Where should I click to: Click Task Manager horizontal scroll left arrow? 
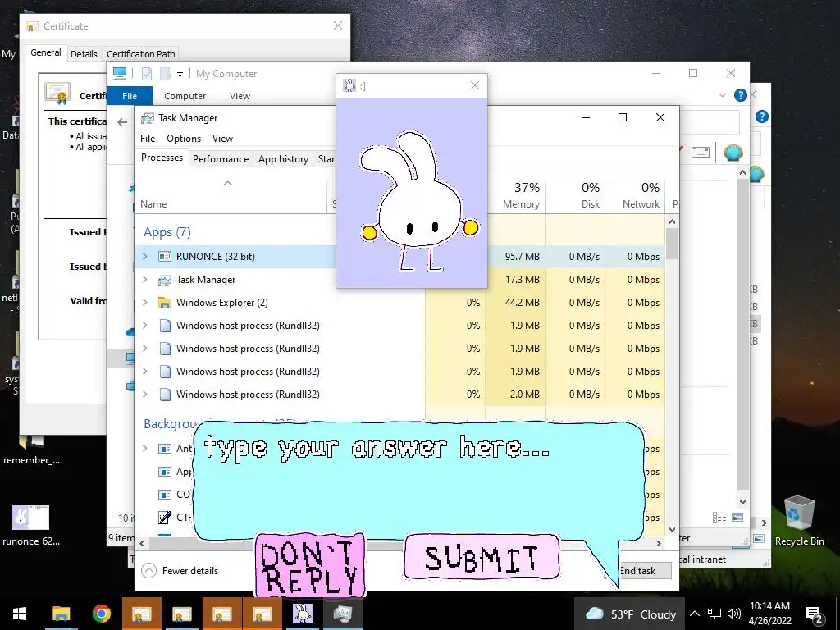(x=142, y=543)
